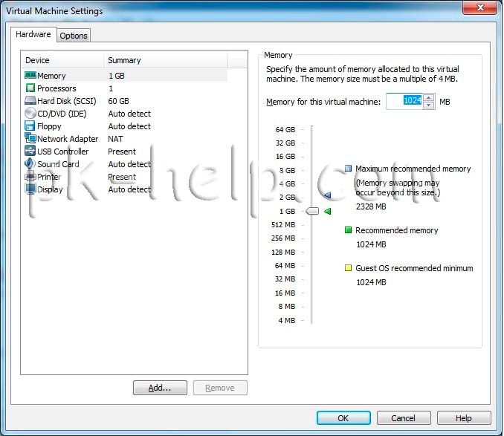The width and height of the screenshot is (504, 436).
Task: Select the Display label
Action: (50, 189)
